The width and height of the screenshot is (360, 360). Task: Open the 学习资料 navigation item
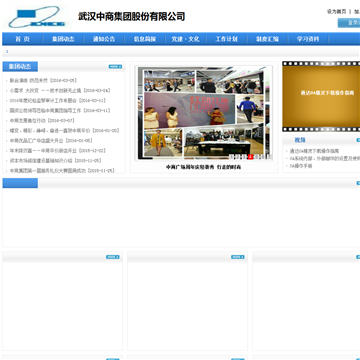click(x=308, y=39)
